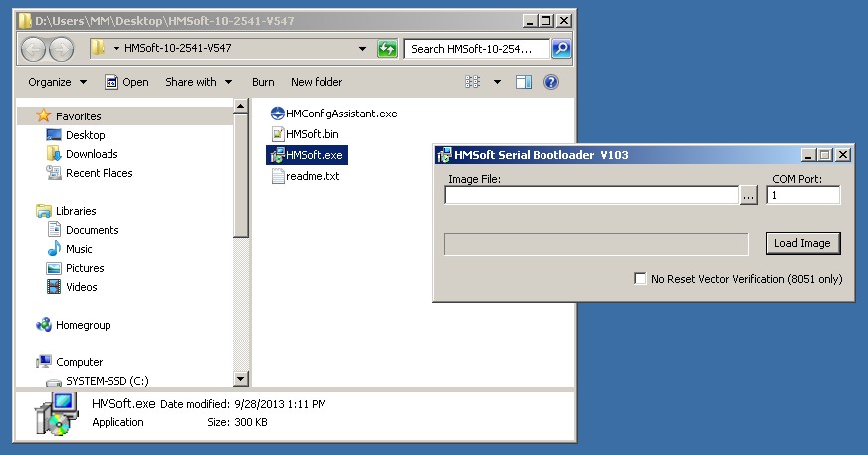Click the change view icon in toolbar
The image size is (868, 455).
(472, 82)
